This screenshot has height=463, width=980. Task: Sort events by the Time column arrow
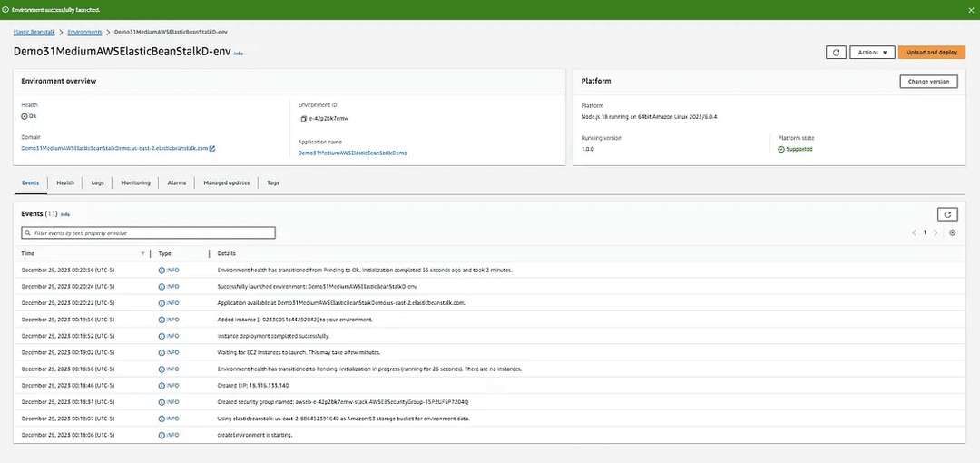point(142,253)
